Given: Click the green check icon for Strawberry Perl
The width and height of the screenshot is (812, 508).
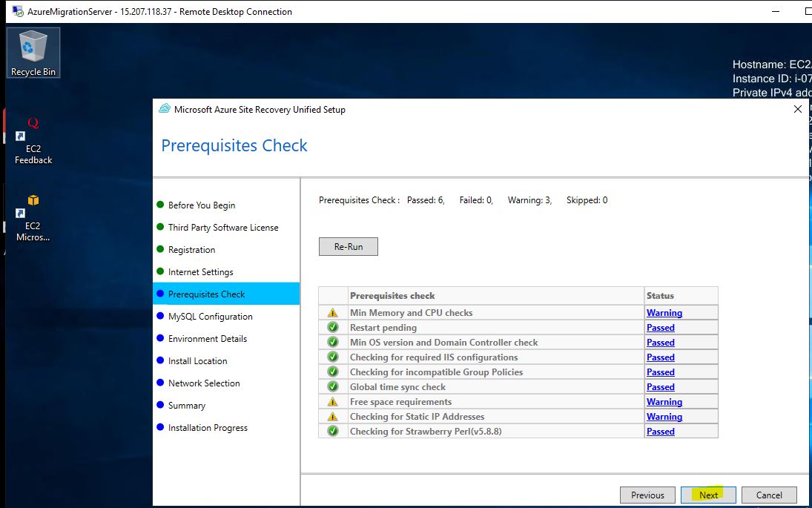Looking at the screenshot, I should (x=333, y=432).
